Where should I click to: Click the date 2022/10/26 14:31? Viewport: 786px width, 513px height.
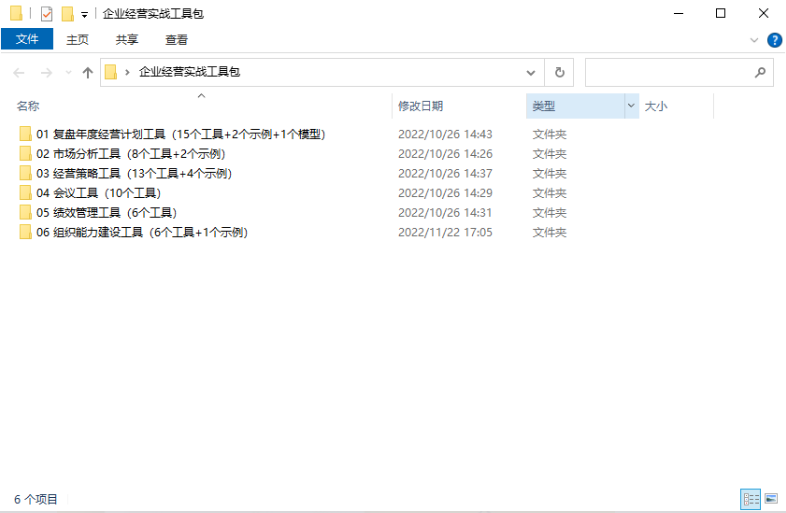click(445, 212)
